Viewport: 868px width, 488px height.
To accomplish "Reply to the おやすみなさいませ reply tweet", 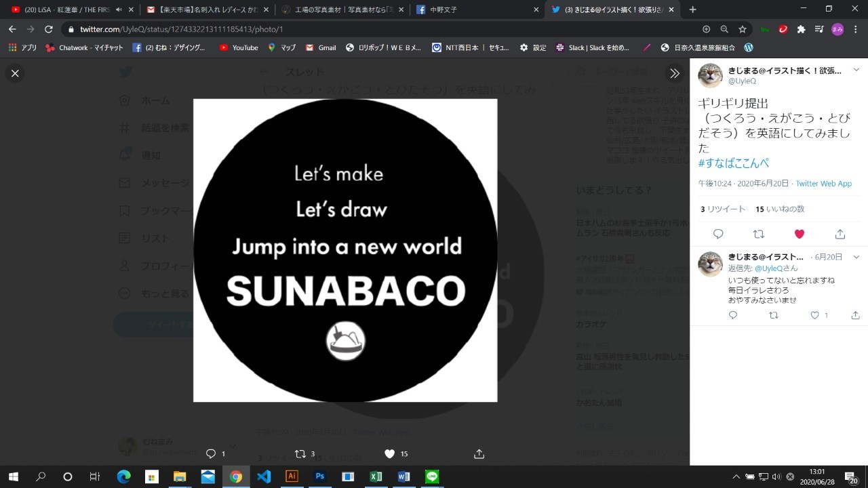I will [733, 315].
